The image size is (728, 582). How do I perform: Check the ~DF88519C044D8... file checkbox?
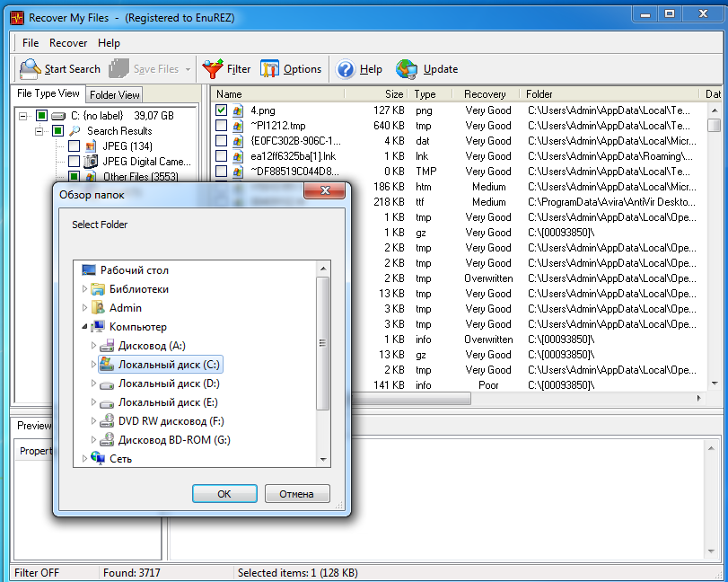222,172
